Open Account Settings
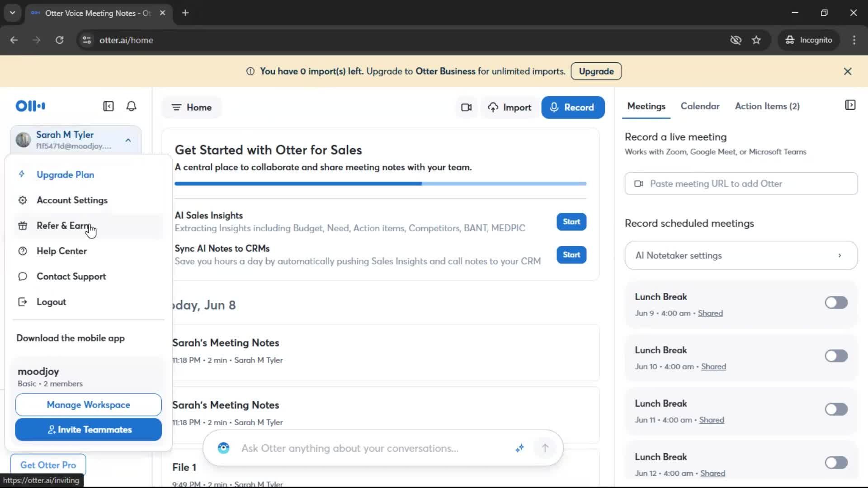Screen dimensions: 868x488 (88, 200)
